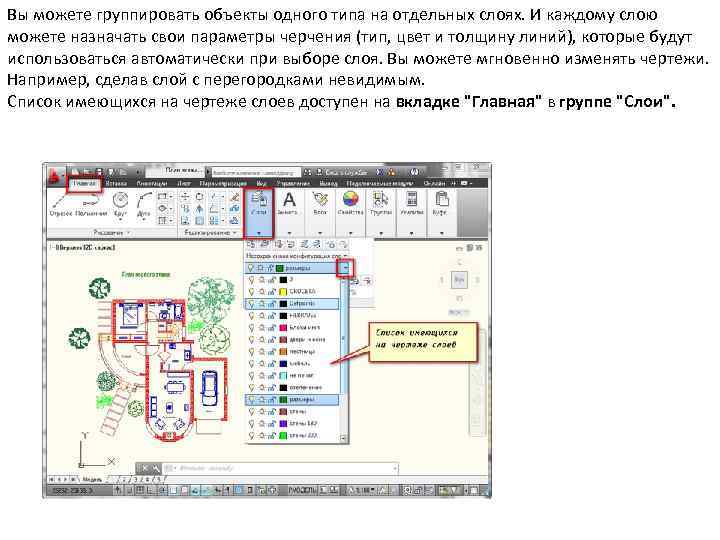Expand the arrow under Слои panel button
The height and width of the screenshot is (540, 720).
259,233
